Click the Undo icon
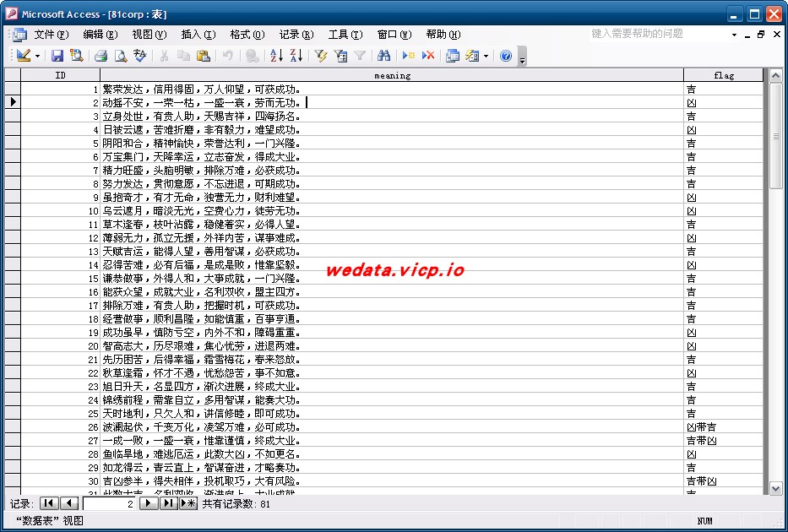788x532 pixels. 228,56
